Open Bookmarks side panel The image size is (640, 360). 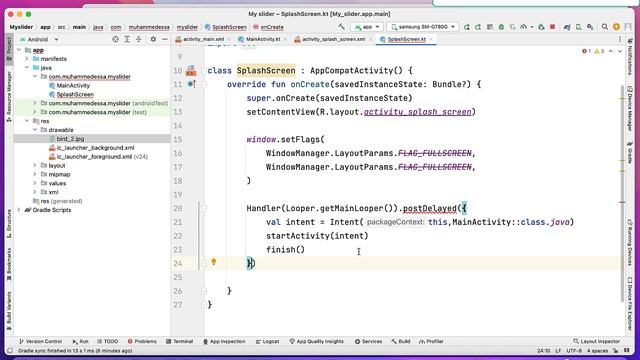point(9,264)
